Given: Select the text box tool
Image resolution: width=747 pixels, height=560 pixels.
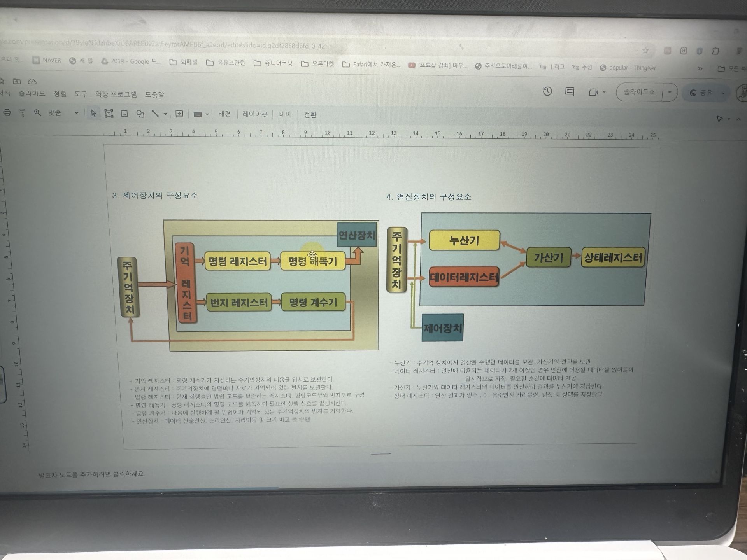Looking at the screenshot, I should coord(109,114).
